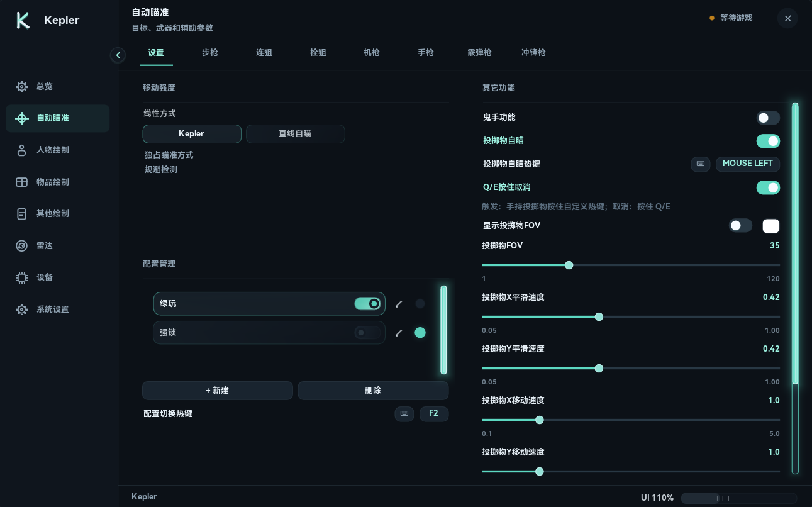The height and width of the screenshot is (507, 812).
Task: Click the 其他绘制 document icon
Action: 22,214
